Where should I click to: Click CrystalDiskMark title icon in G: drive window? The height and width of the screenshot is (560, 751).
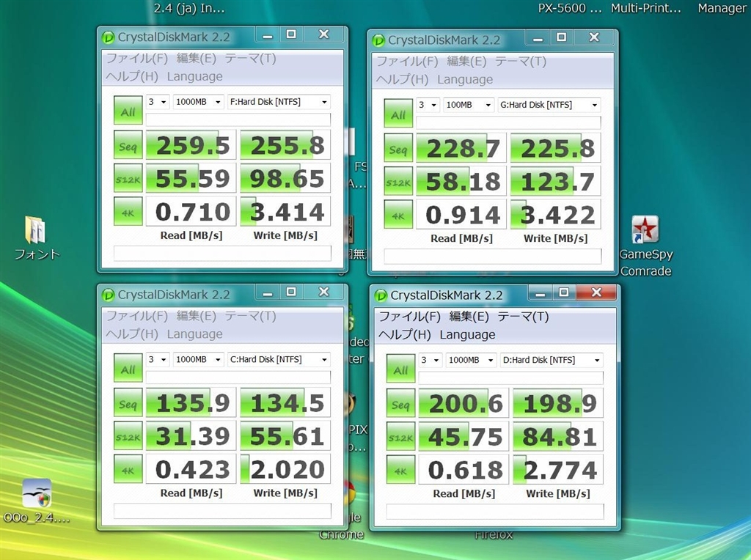click(x=378, y=40)
